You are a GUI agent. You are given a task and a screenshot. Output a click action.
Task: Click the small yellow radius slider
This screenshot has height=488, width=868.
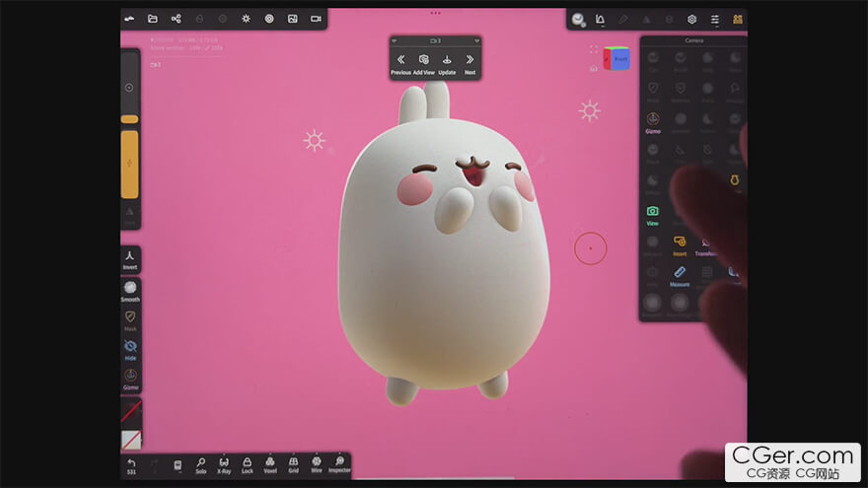(129, 119)
